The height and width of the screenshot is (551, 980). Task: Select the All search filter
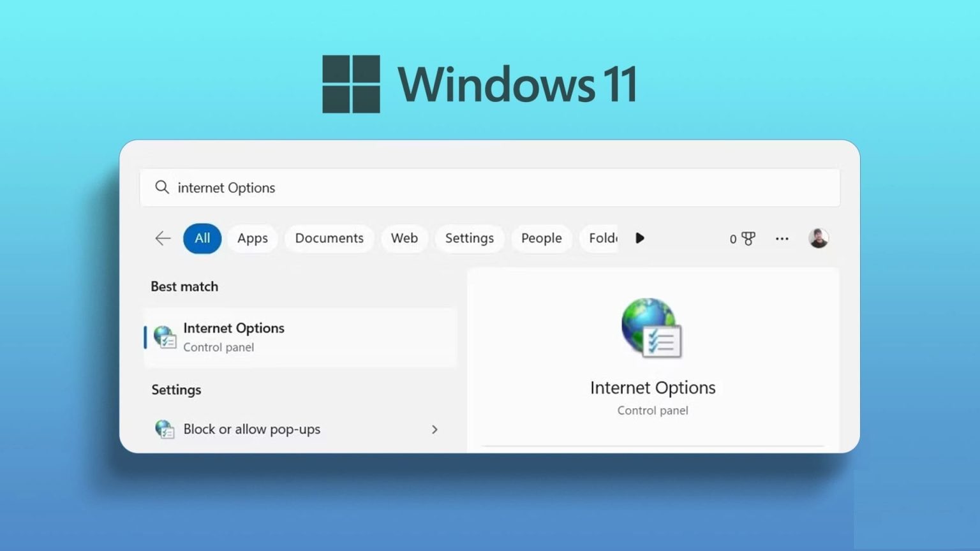(x=202, y=238)
